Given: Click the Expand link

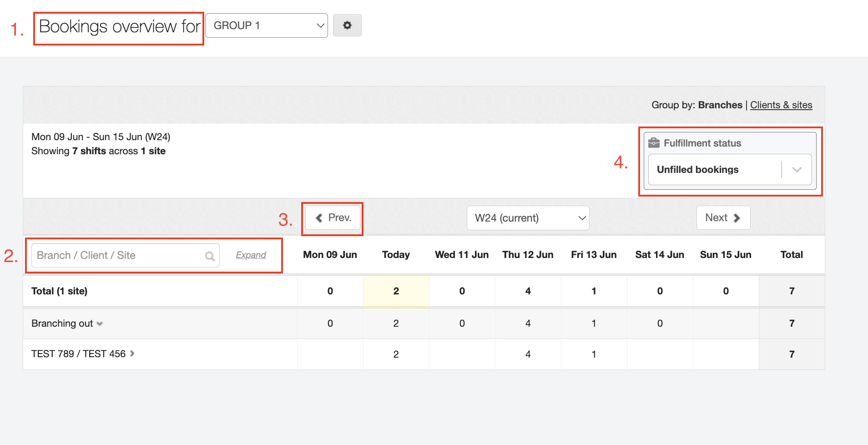Looking at the screenshot, I should 251,255.
